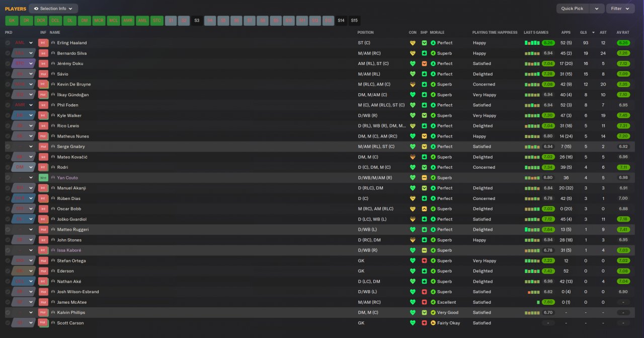Click the person icon beside Rodri

coord(53,167)
